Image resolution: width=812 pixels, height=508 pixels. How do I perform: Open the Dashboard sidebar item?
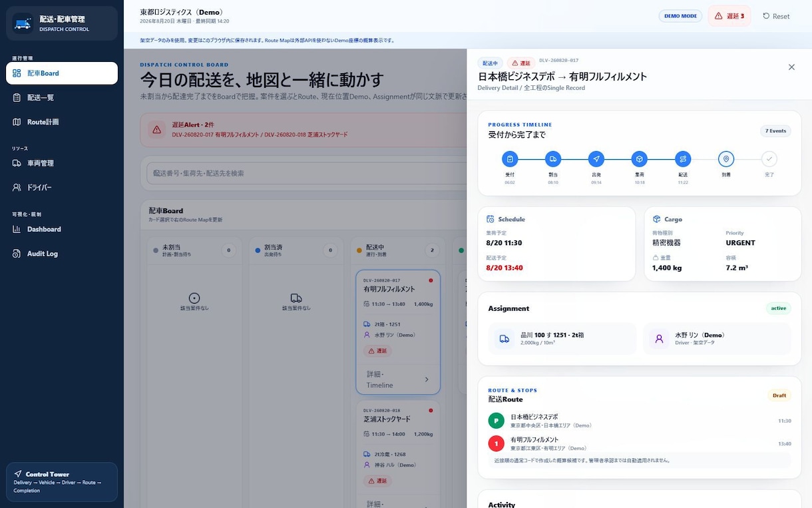62,229
